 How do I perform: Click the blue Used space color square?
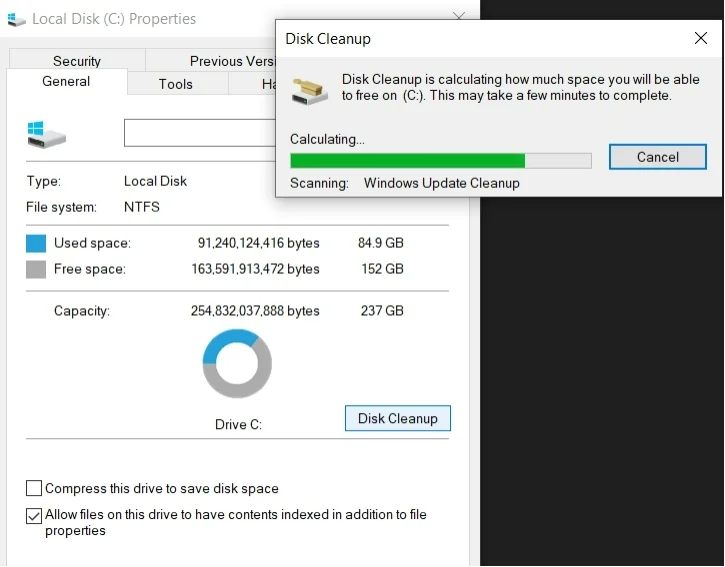point(36,243)
